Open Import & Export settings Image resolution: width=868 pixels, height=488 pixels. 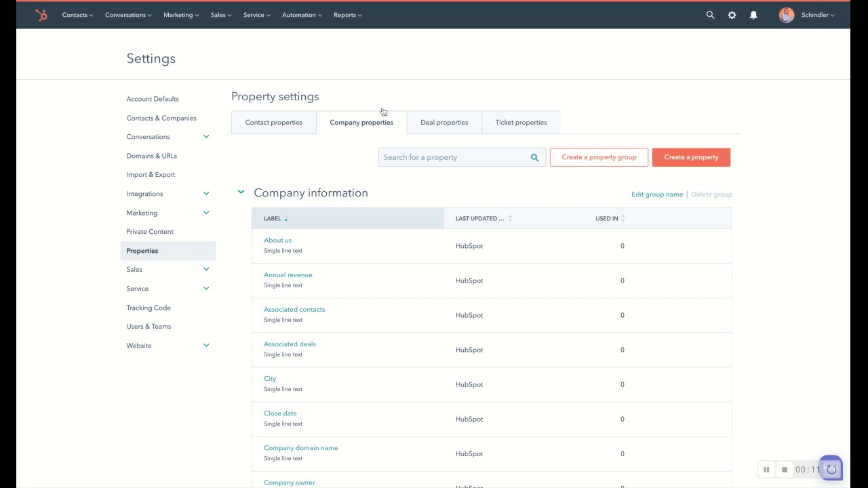[x=151, y=175]
